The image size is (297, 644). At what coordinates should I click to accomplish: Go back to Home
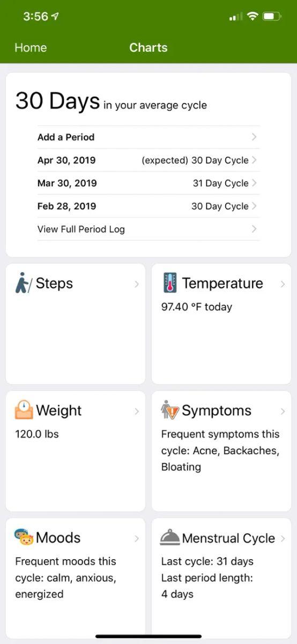pyautogui.click(x=31, y=48)
